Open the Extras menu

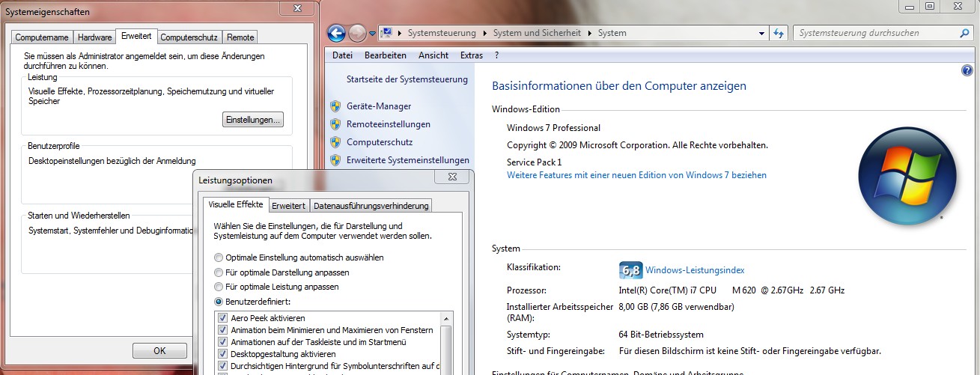pyautogui.click(x=472, y=55)
